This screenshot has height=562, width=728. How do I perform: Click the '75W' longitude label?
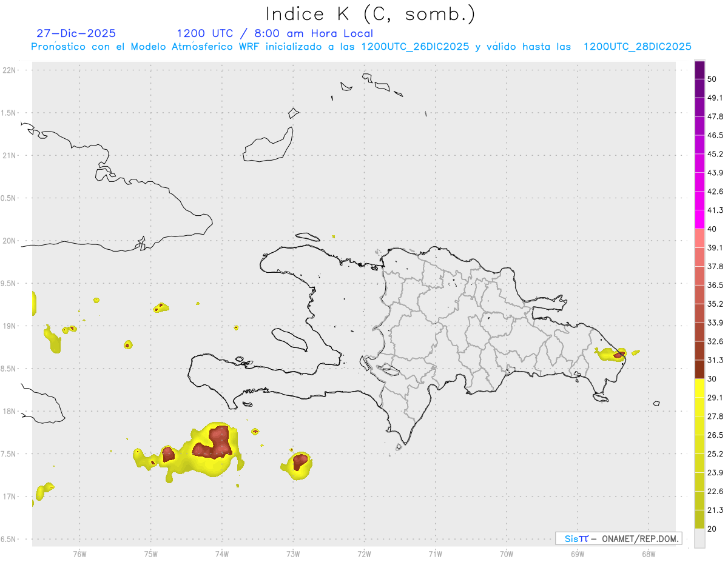click(150, 554)
